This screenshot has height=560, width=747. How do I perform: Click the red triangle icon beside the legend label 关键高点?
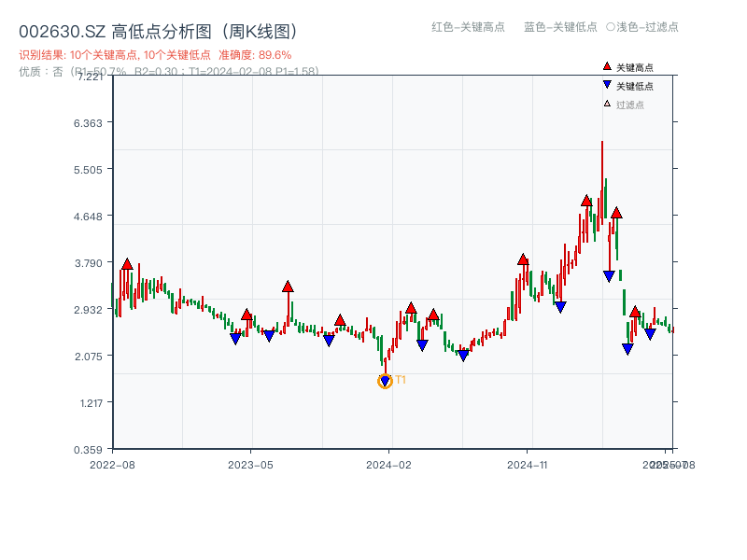[x=607, y=66]
